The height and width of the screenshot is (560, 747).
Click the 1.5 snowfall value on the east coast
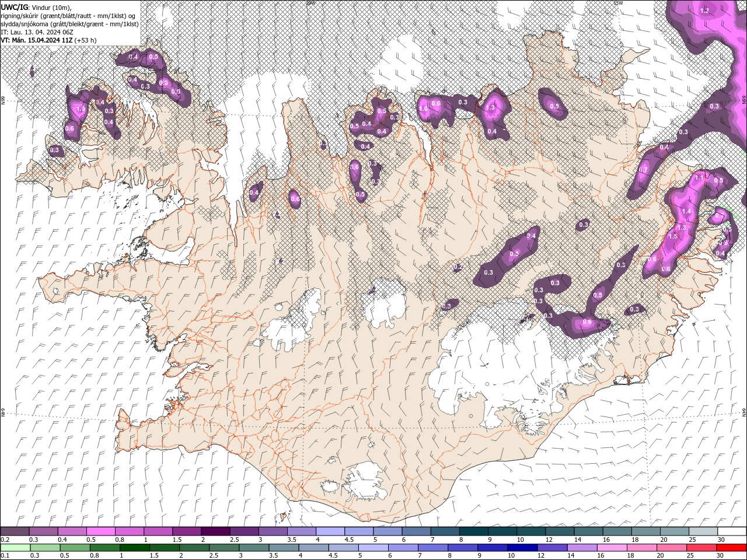672,236
